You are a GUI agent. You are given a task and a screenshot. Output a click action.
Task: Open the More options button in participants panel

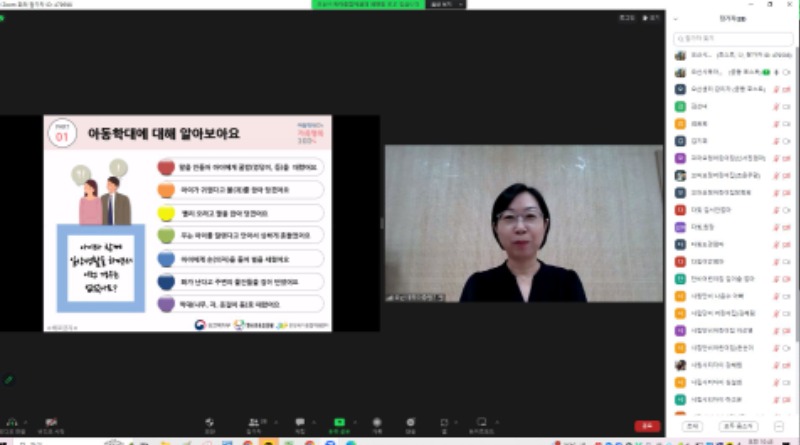pos(779,425)
